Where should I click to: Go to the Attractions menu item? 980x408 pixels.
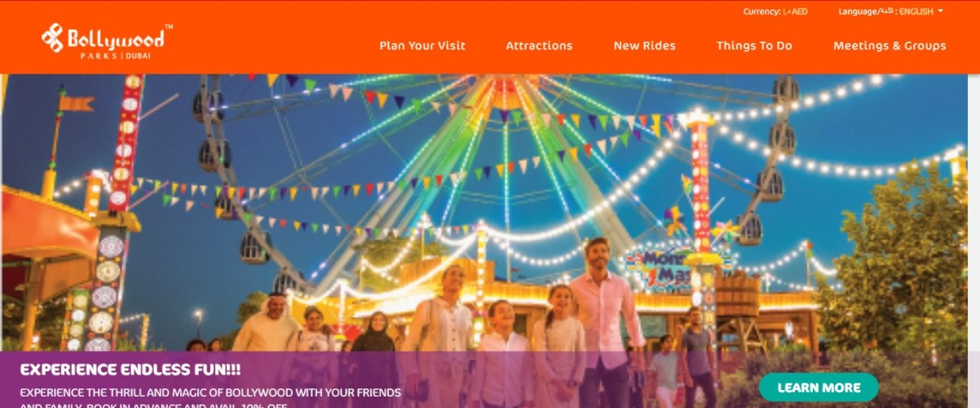539,46
